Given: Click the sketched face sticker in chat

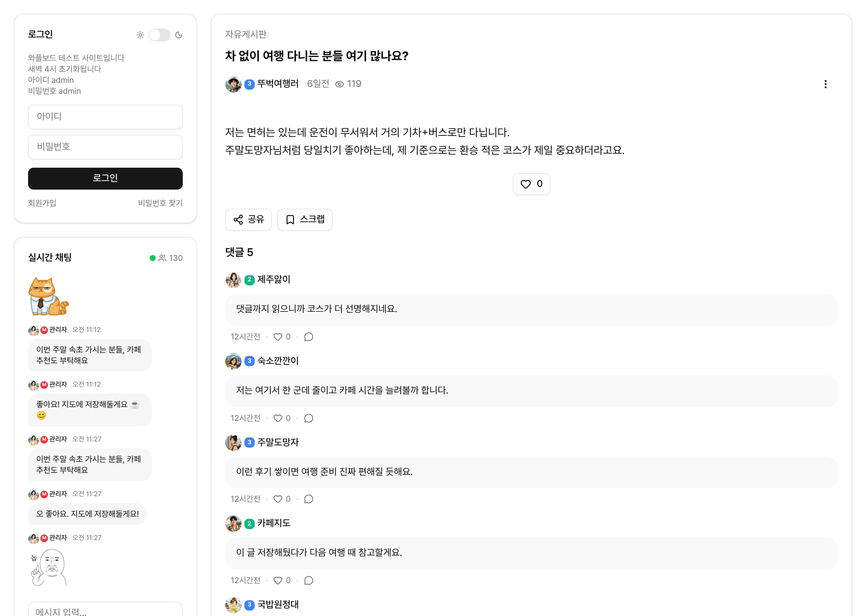Looking at the screenshot, I should 49,568.
